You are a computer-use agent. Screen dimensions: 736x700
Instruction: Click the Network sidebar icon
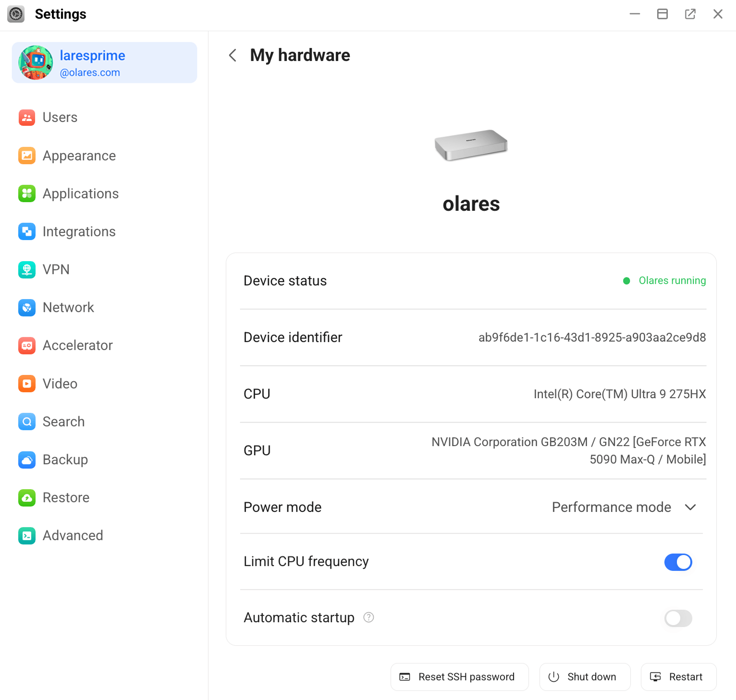(27, 307)
